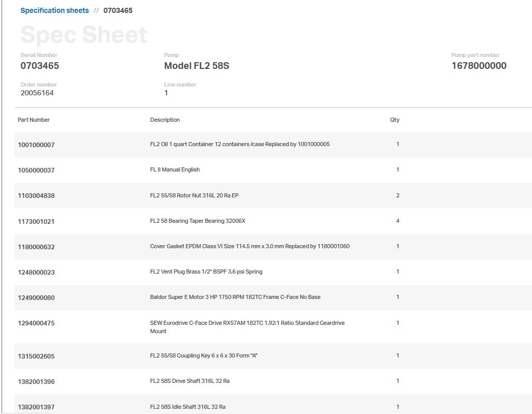Click part number 1180000632
The width and height of the screenshot is (532, 414).
coord(36,247)
